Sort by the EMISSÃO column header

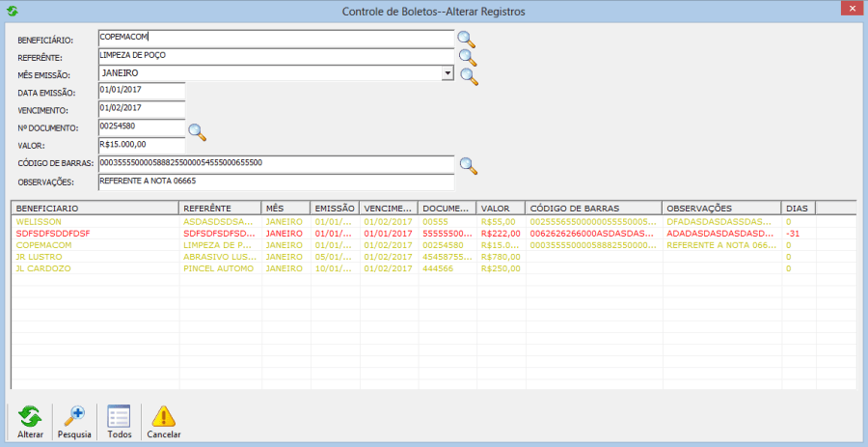[x=335, y=209]
